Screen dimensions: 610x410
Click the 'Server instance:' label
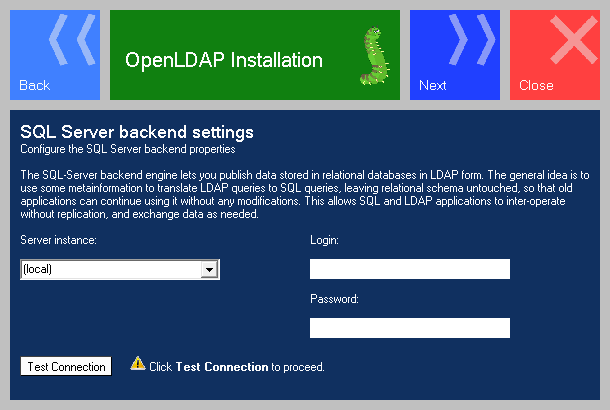click(x=58, y=240)
